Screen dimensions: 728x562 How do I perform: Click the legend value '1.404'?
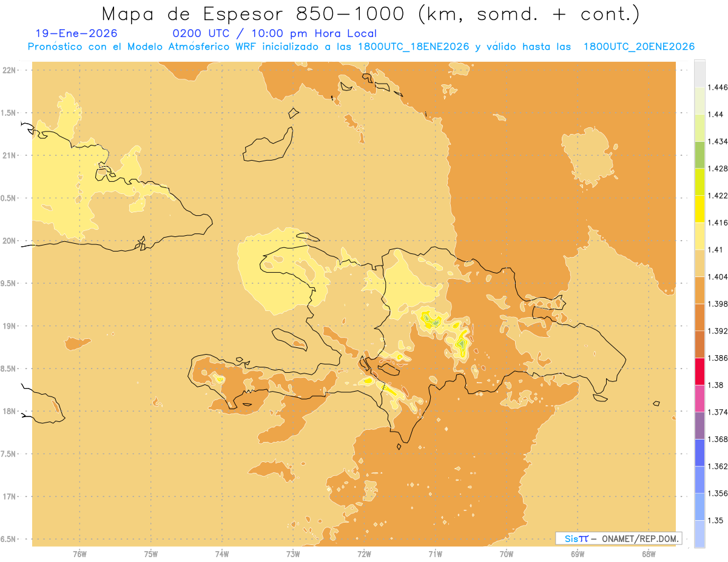[718, 277]
